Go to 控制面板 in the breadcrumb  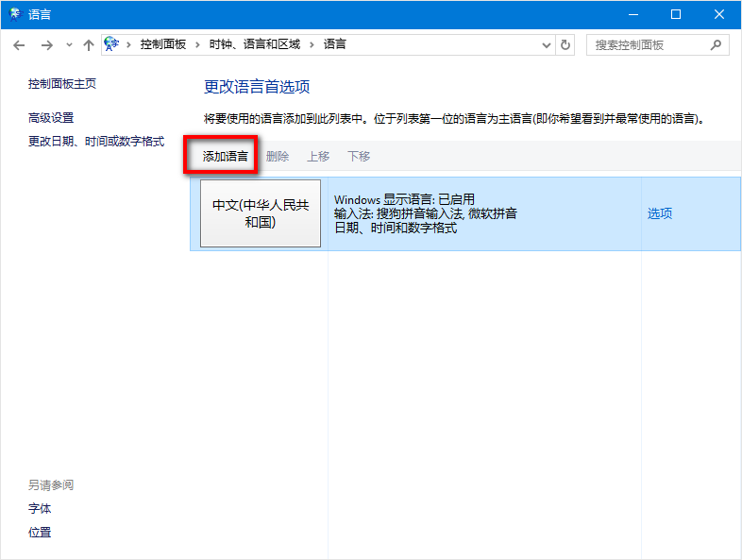click(x=163, y=44)
